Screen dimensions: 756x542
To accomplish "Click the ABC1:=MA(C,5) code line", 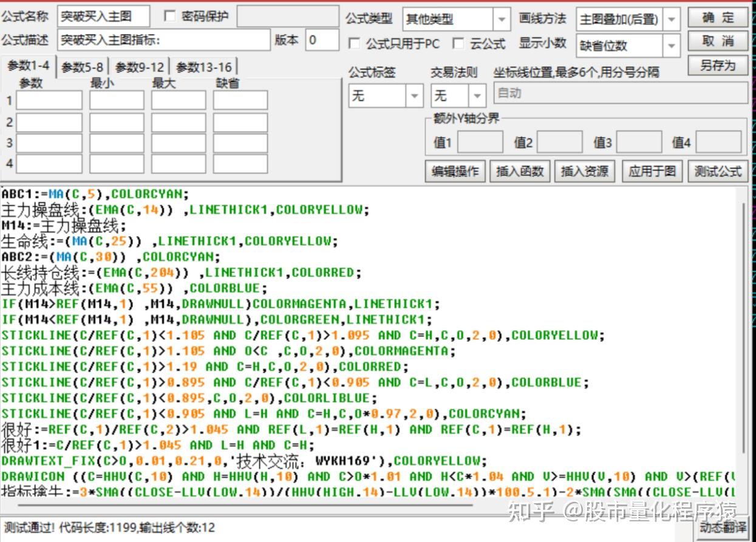I will point(95,194).
